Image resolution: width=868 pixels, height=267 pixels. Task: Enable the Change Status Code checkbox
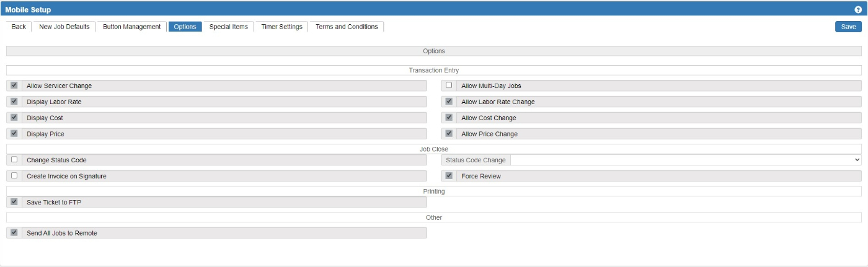point(14,160)
